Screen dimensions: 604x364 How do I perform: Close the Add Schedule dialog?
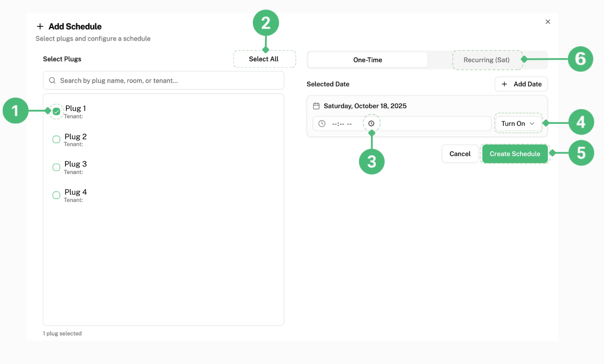click(548, 22)
